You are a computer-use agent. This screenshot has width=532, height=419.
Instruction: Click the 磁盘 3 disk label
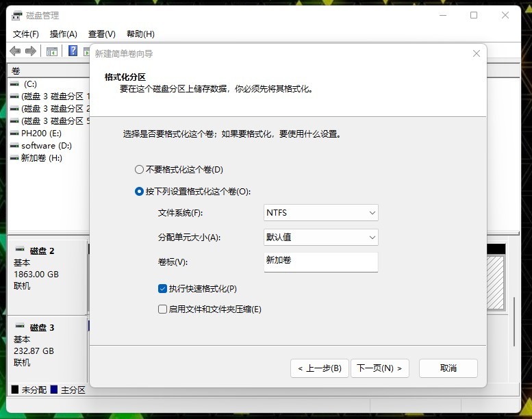(42, 328)
